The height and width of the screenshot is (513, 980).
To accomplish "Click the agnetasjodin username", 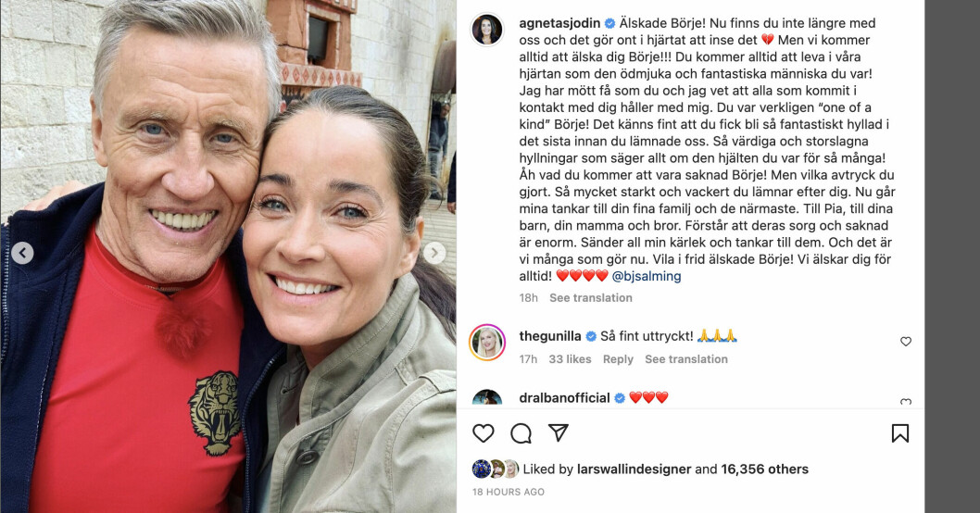I will pos(560,23).
